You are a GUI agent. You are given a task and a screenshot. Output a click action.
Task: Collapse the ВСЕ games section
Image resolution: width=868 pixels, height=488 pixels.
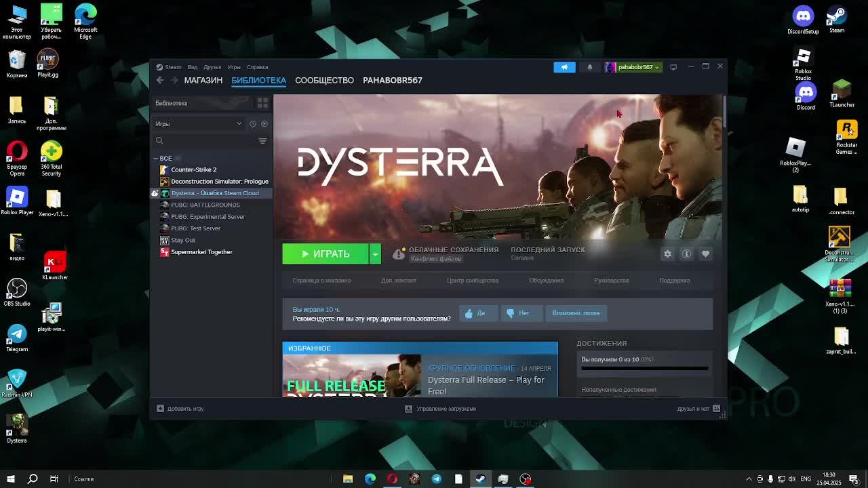(155, 158)
